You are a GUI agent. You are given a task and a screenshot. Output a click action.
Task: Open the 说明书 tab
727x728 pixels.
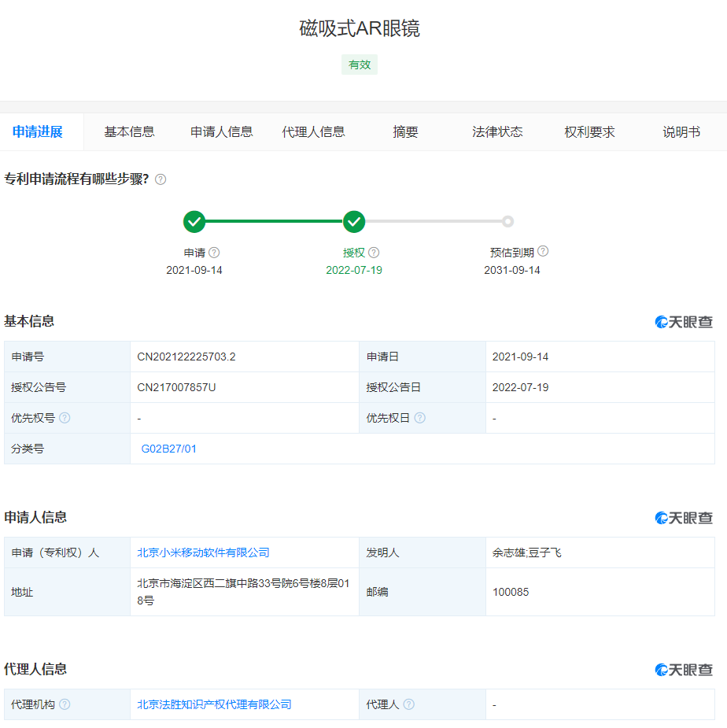(681, 132)
